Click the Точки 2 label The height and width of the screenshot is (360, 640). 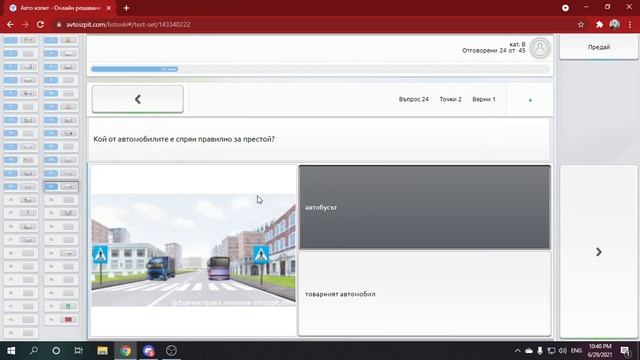(x=450, y=99)
